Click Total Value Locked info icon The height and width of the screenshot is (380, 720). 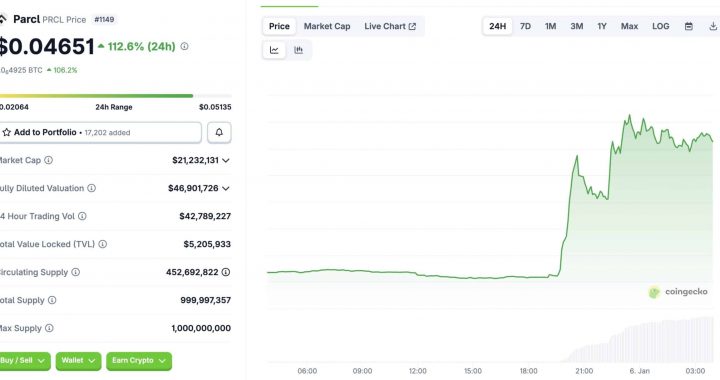[x=102, y=244]
